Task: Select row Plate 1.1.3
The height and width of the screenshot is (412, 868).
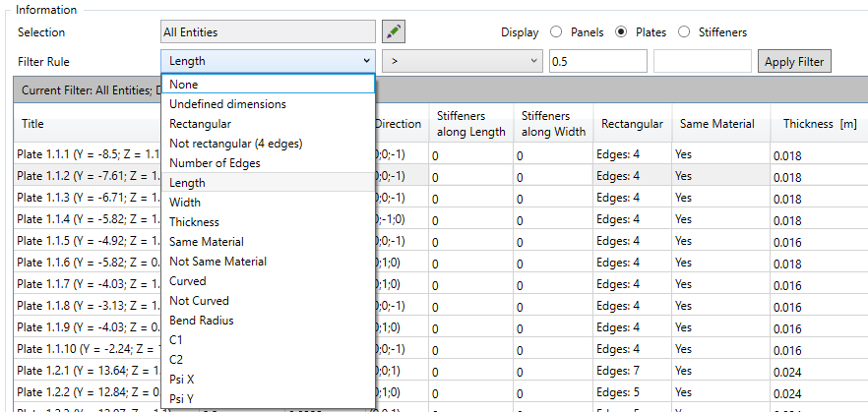Action: pyautogui.click(x=88, y=198)
